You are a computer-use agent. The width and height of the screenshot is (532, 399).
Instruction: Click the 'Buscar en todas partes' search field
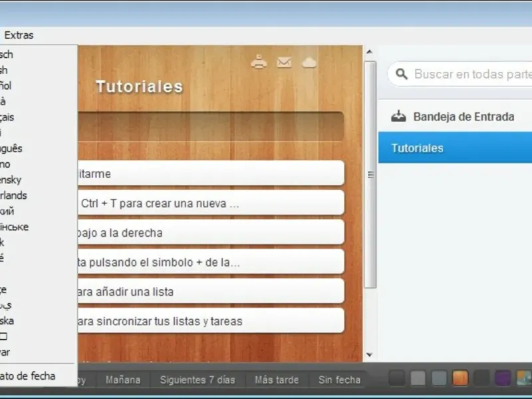pyautogui.click(x=460, y=74)
